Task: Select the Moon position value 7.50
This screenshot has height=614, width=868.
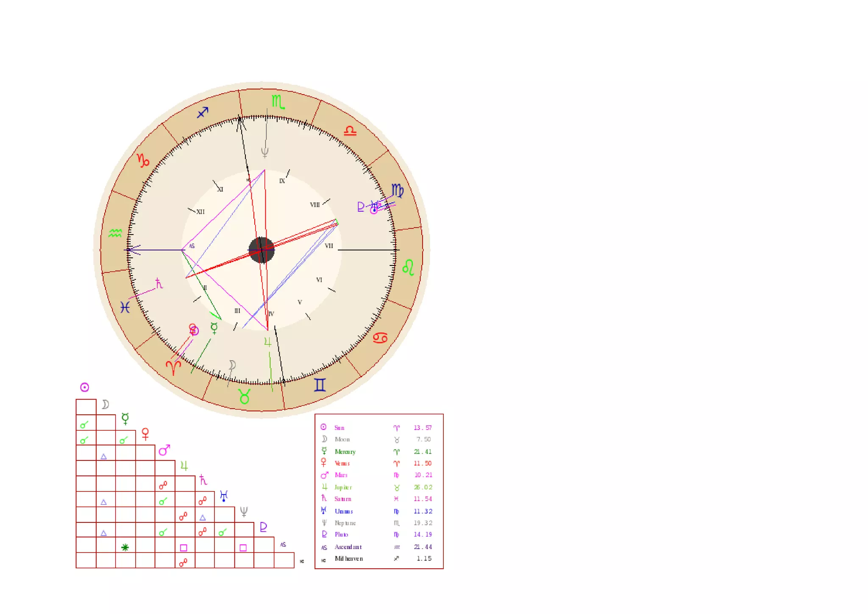Action: [x=423, y=439]
